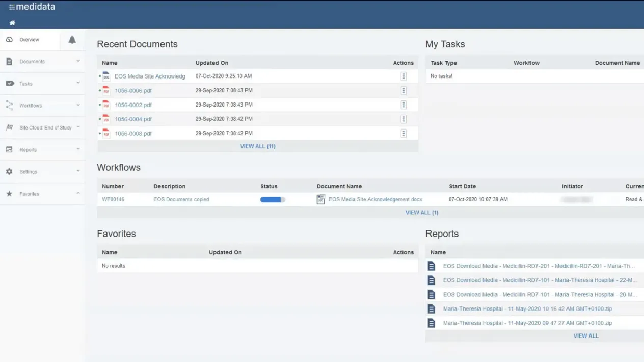The width and height of the screenshot is (644, 362).
Task: Click VIEW ALL (11) under Recent Documents
Action: click(x=257, y=146)
